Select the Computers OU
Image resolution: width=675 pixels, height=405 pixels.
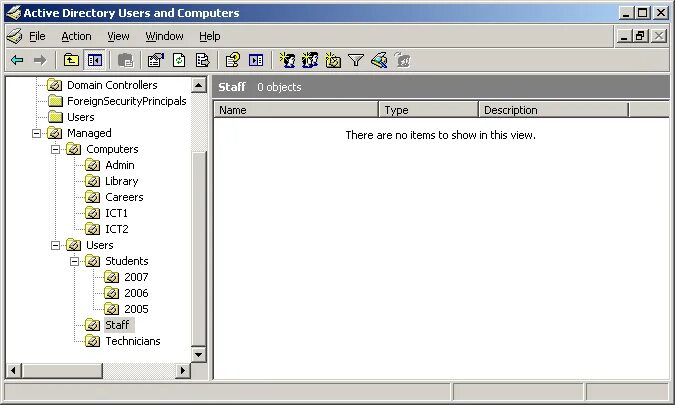click(x=112, y=149)
